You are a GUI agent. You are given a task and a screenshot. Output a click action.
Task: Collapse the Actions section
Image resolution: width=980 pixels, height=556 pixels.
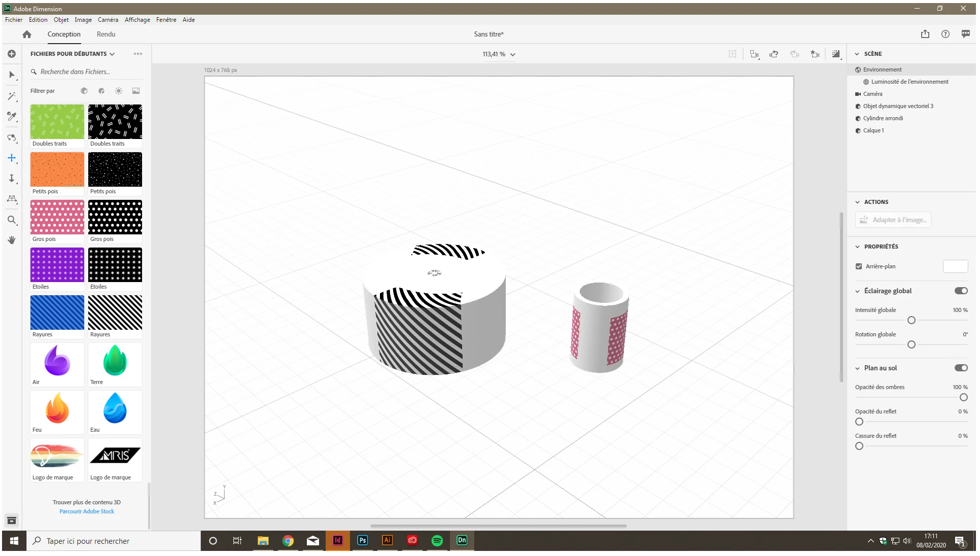858,202
